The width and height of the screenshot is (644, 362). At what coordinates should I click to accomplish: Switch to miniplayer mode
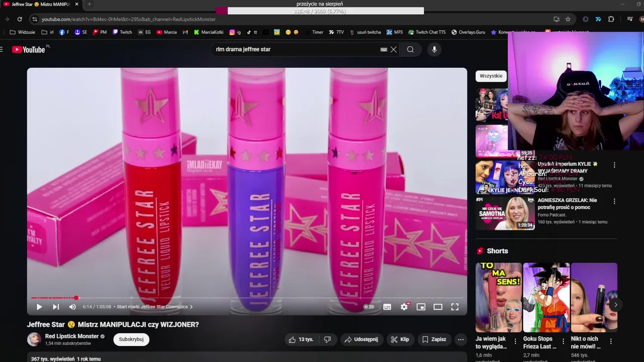pyautogui.click(x=421, y=307)
